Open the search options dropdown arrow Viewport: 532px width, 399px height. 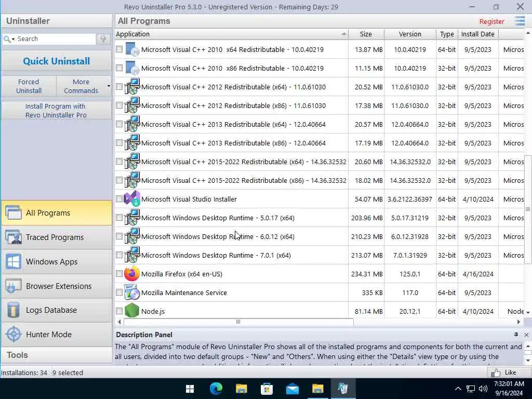pyautogui.click(x=13, y=39)
